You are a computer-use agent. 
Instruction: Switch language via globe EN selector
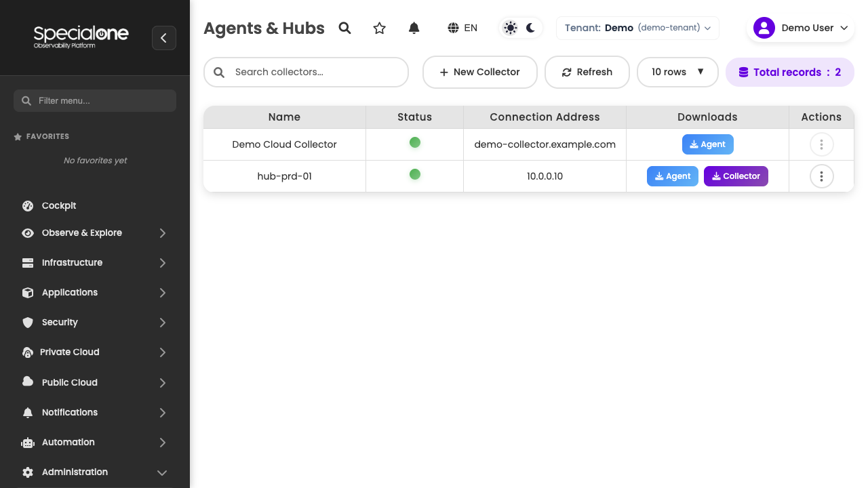[x=462, y=28]
